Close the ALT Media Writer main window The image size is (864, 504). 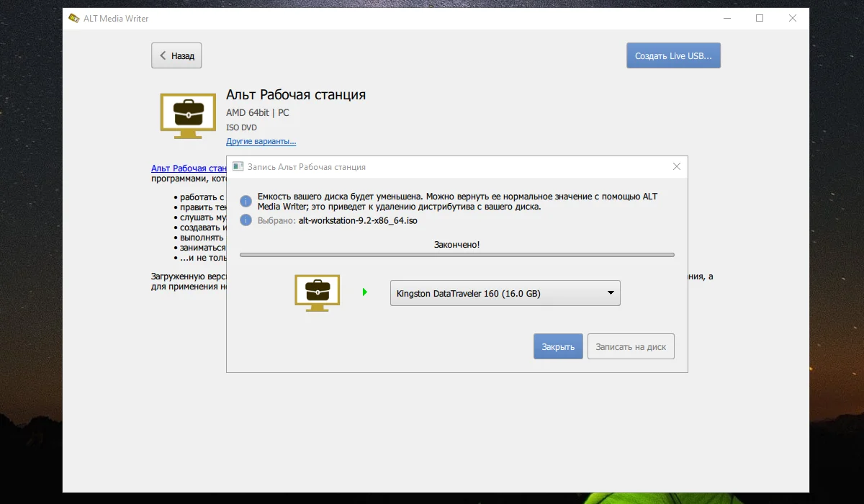(x=793, y=18)
